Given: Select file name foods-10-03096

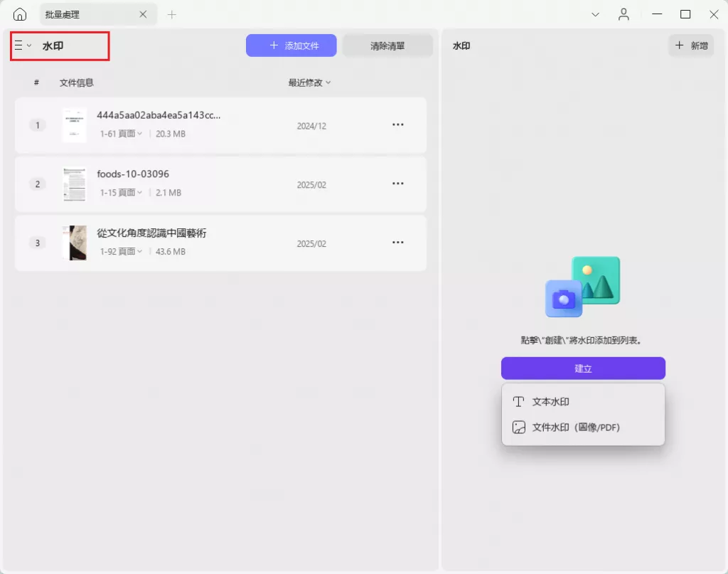Looking at the screenshot, I should pyautogui.click(x=133, y=174).
